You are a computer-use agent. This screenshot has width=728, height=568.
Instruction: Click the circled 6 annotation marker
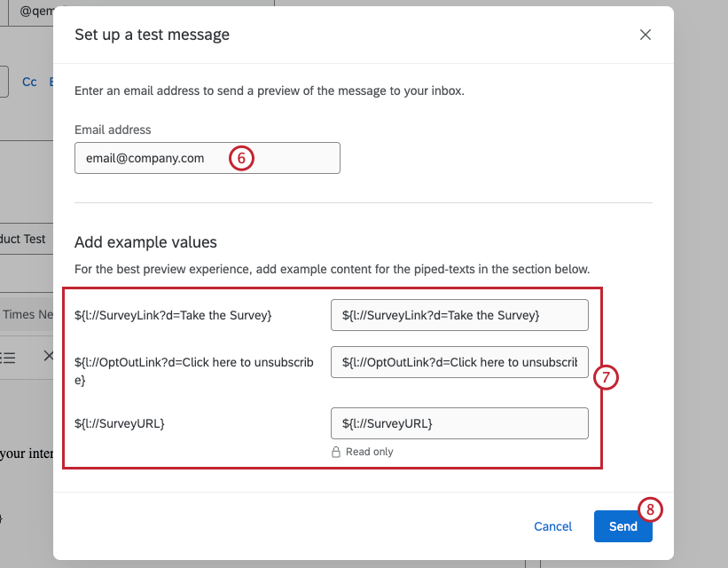click(x=241, y=158)
